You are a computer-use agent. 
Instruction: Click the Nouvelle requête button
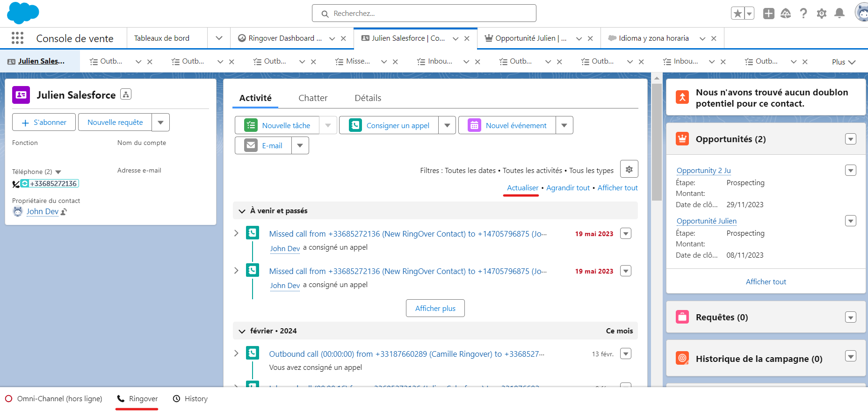tap(115, 122)
